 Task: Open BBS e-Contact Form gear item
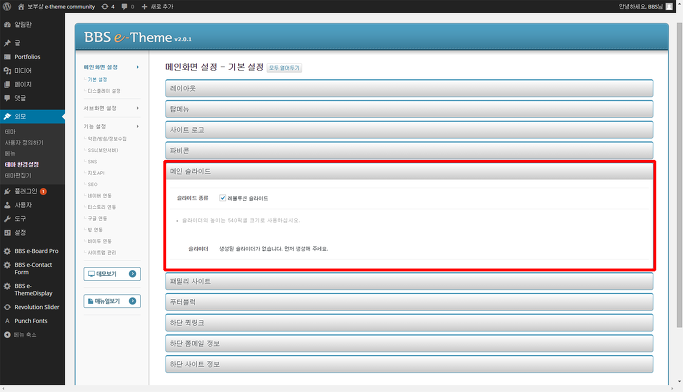point(32,268)
